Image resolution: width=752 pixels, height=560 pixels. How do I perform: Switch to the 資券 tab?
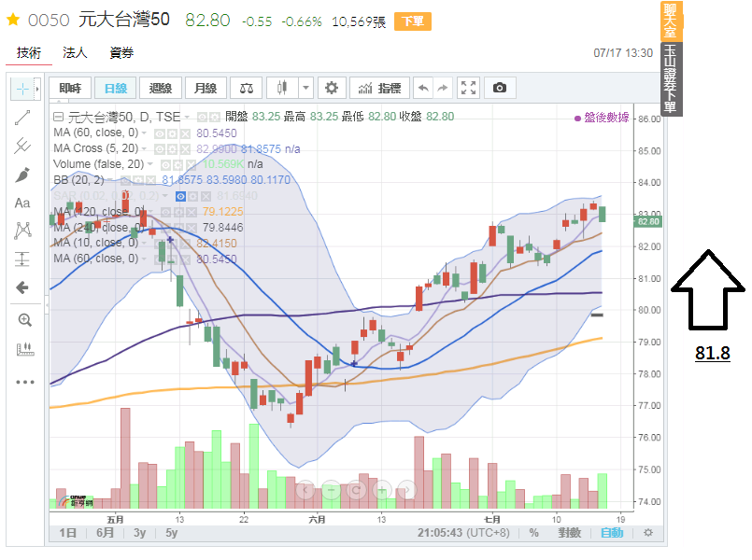coord(121,52)
